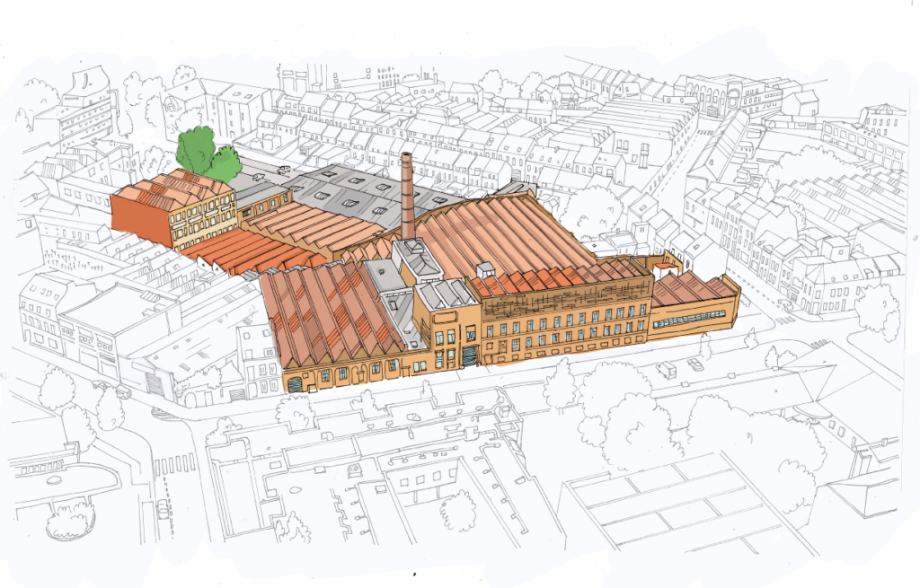Select the gray tower at the chimney base
Screen dimensions: 920x588
pyautogui.click(x=416, y=260)
